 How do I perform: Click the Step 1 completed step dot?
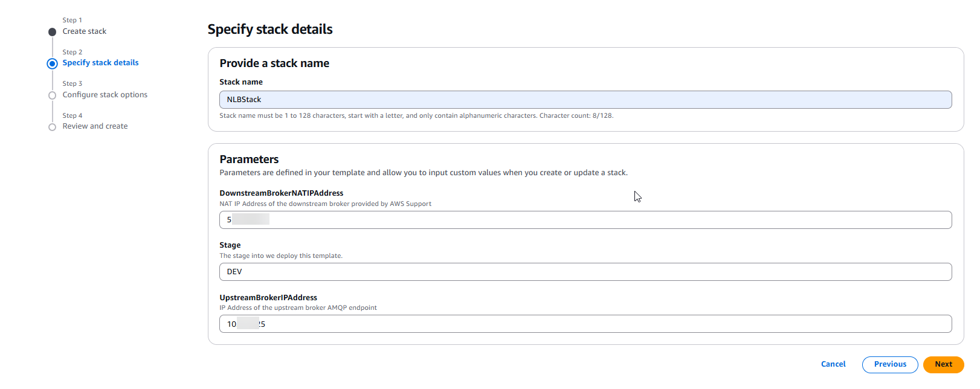pos(53,32)
